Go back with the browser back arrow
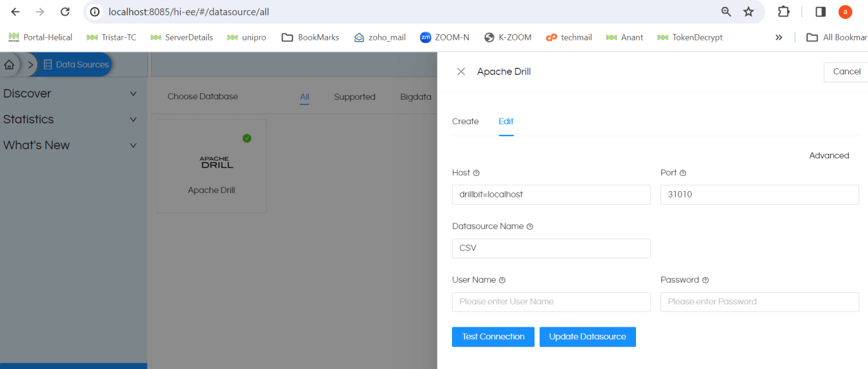868x369 pixels. (16, 12)
